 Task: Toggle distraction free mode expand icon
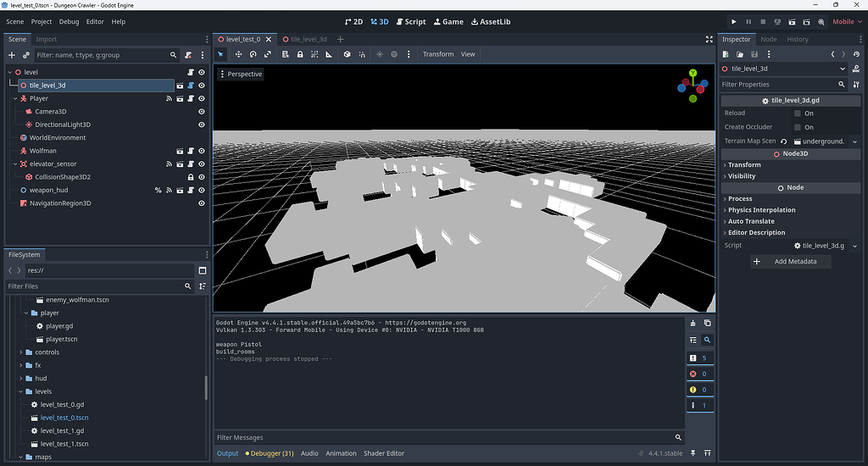(709, 39)
